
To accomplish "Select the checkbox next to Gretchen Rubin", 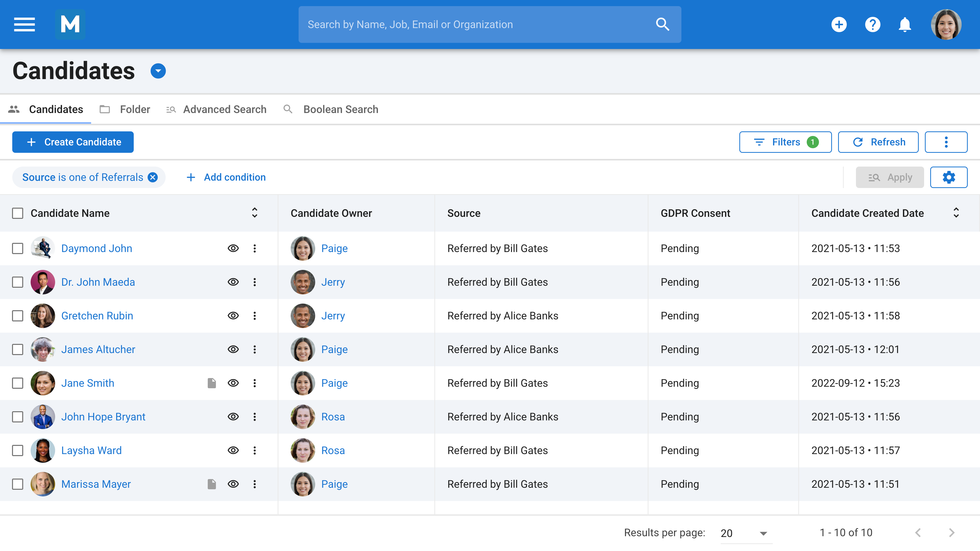I will [18, 316].
